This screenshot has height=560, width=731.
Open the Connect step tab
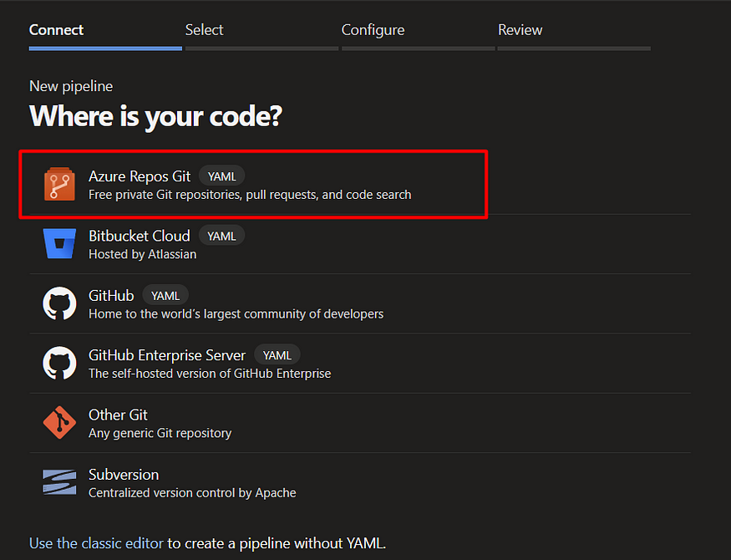click(105, 35)
